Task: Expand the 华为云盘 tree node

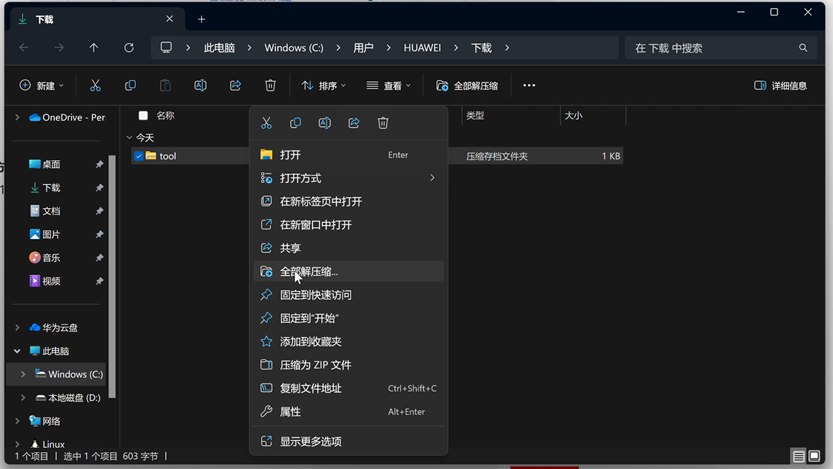Action: click(17, 328)
